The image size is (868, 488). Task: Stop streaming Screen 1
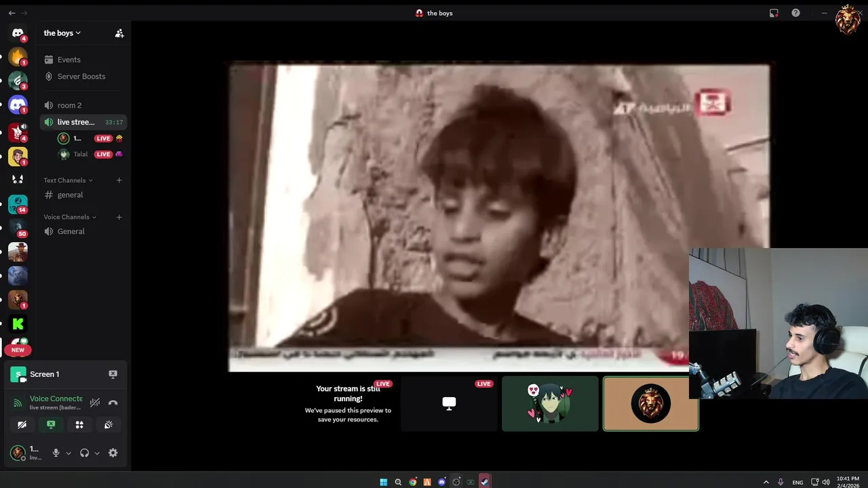pos(113,374)
